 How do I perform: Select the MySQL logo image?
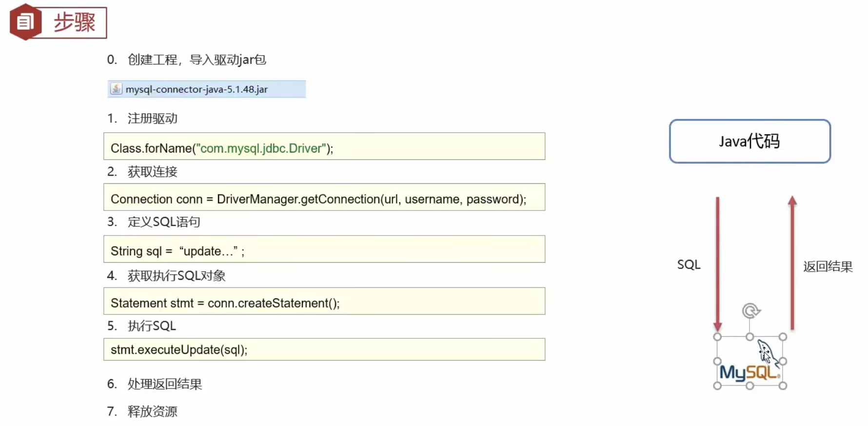(x=750, y=362)
